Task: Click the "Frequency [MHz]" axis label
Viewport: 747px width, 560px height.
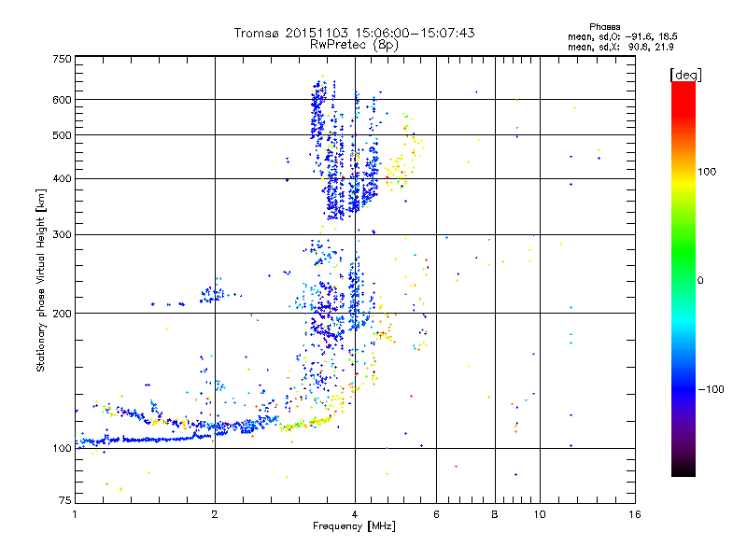Action: pos(354,526)
